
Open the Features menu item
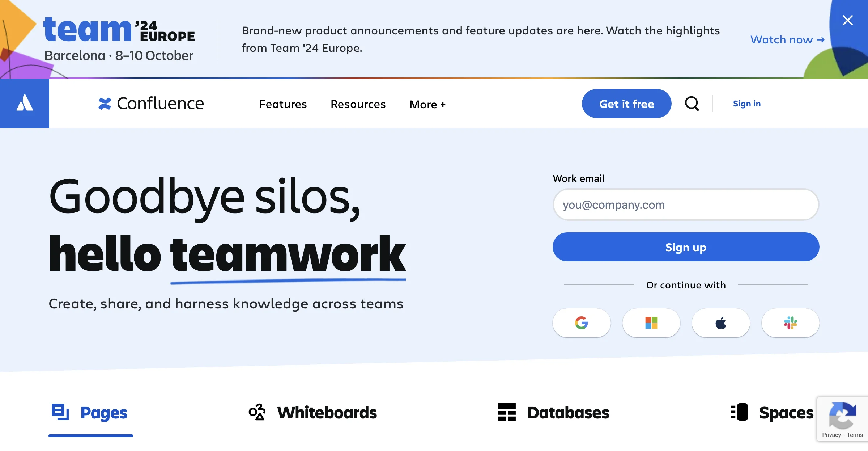tap(283, 104)
